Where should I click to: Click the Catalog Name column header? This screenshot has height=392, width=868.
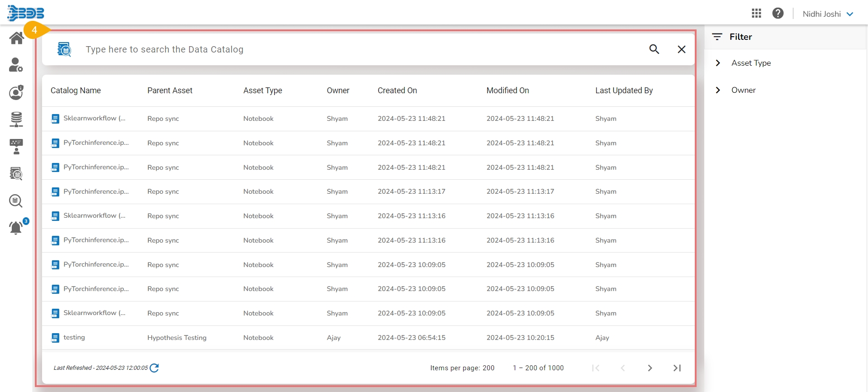(76, 91)
